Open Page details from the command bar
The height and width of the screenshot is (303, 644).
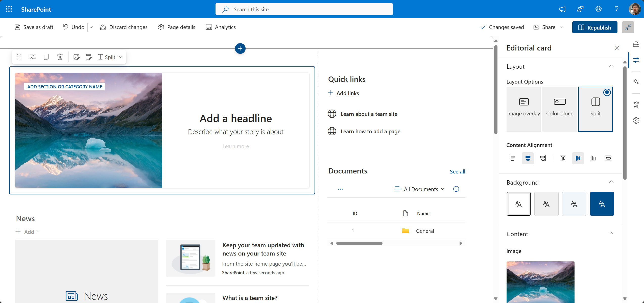point(176,27)
